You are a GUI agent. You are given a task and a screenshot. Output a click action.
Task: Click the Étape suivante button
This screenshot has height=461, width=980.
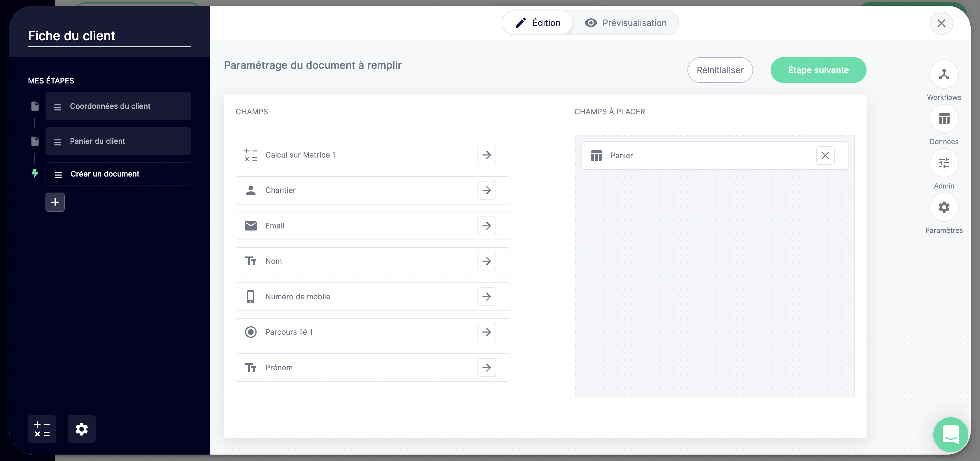(818, 70)
